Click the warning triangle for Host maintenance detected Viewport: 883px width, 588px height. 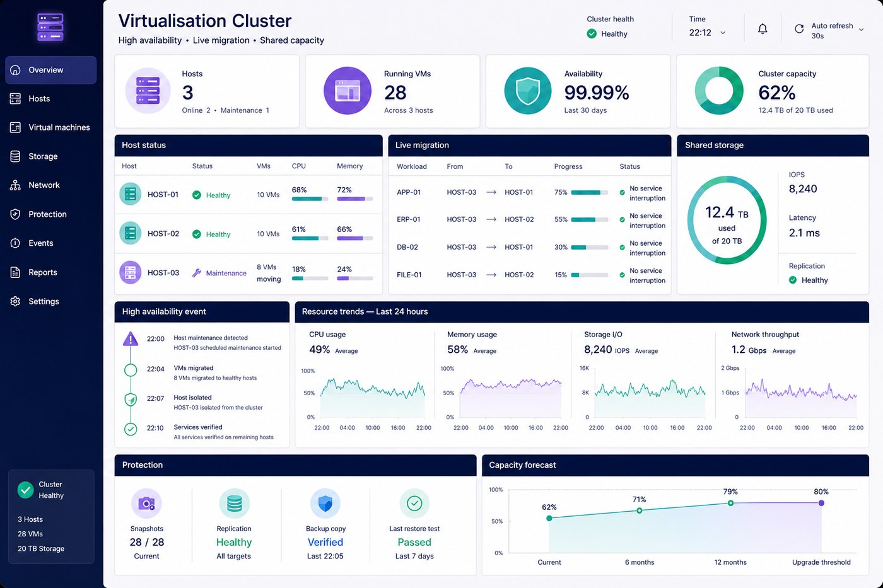coord(131,339)
